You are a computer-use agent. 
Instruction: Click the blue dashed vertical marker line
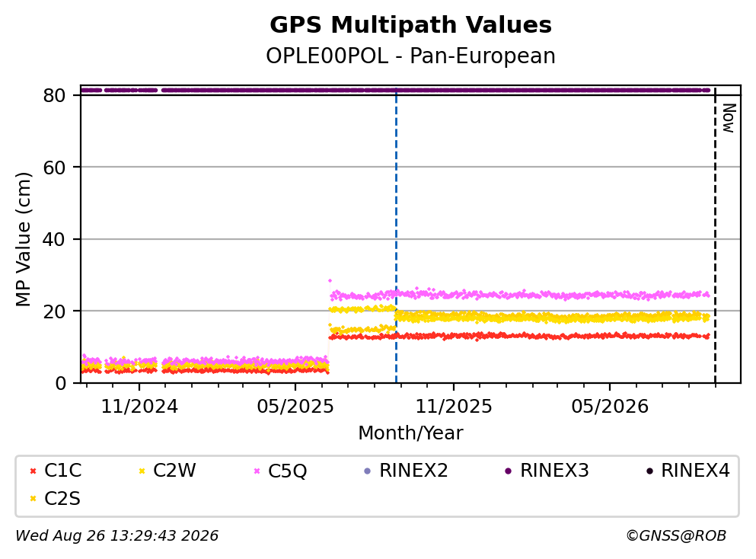(x=397, y=236)
